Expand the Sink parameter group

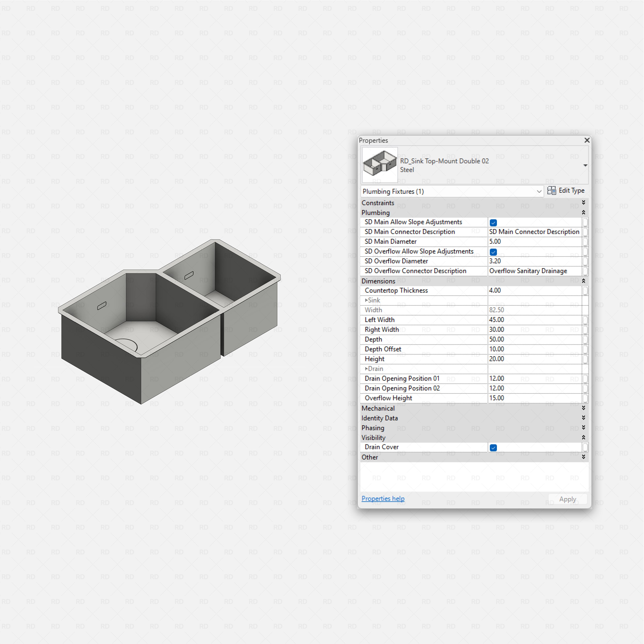click(x=366, y=300)
